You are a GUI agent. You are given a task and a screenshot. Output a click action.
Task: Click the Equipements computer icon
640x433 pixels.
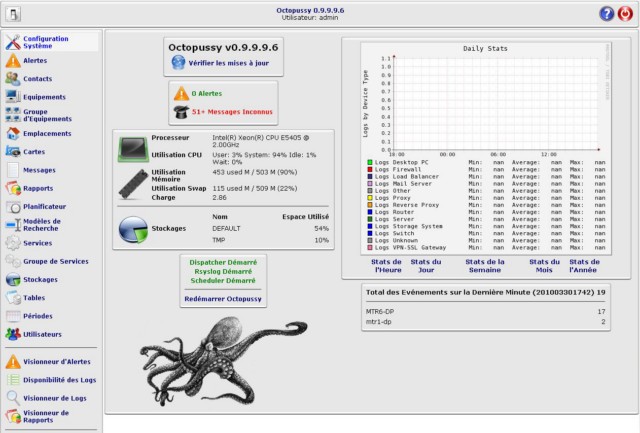point(12,97)
